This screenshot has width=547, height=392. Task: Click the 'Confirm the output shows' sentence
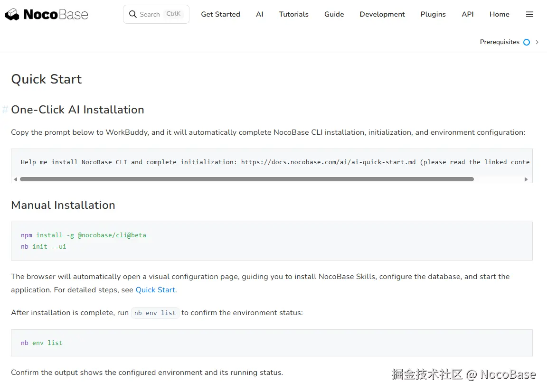click(x=147, y=373)
